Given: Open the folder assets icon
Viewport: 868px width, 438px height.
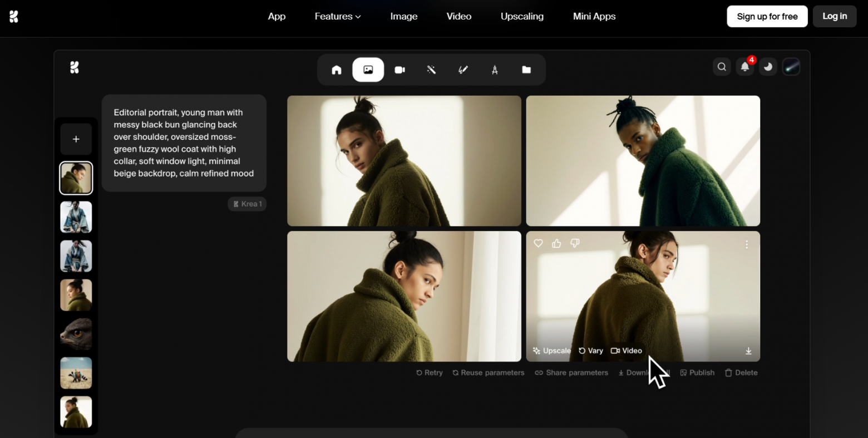Looking at the screenshot, I should point(526,70).
